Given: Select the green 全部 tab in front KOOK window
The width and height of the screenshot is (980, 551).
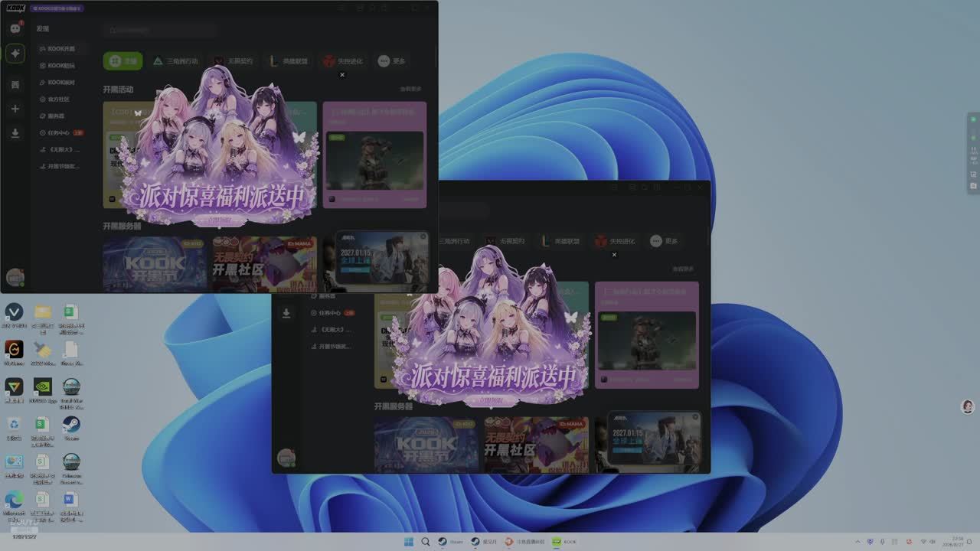Looking at the screenshot, I should pos(123,61).
